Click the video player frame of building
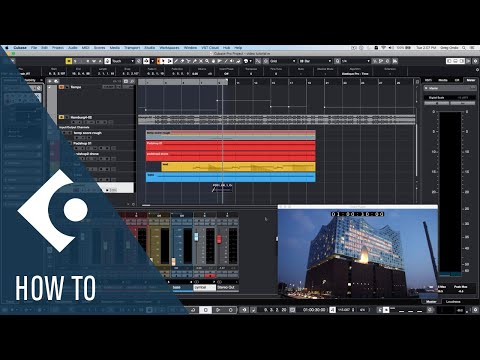The height and width of the screenshot is (360, 480). click(x=358, y=253)
